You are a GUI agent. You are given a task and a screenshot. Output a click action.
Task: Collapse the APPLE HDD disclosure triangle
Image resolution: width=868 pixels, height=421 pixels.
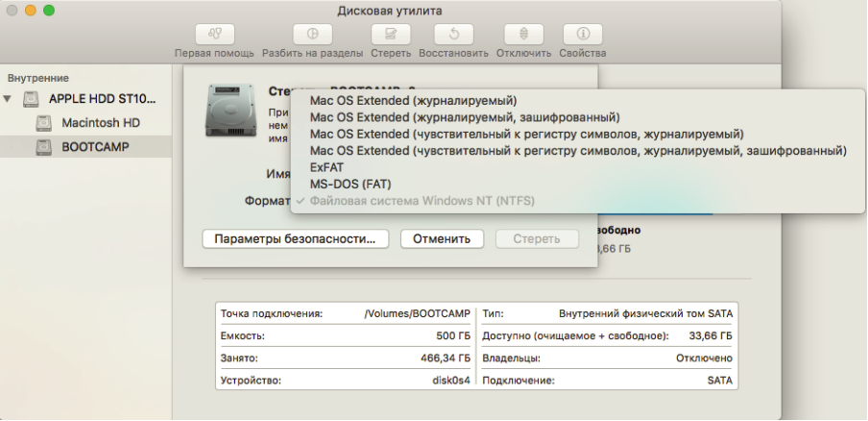pyautogui.click(x=9, y=99)
